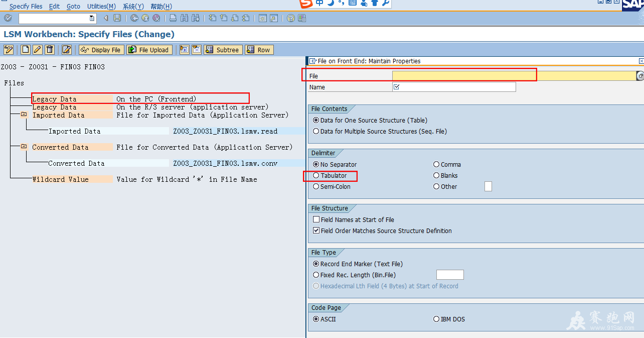Select the Semi-Colon delimiter
This screenshot has width=644, height=338.
332,187
